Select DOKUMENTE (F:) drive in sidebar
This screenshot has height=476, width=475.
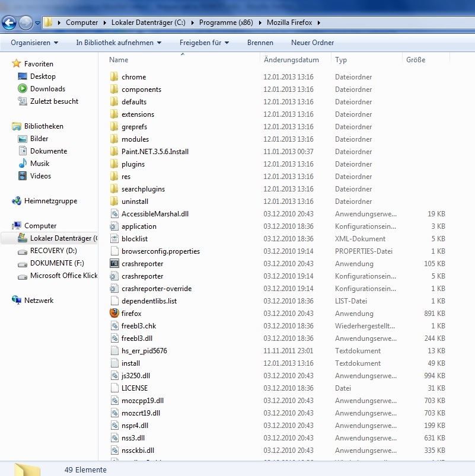(x=57, y=263)
